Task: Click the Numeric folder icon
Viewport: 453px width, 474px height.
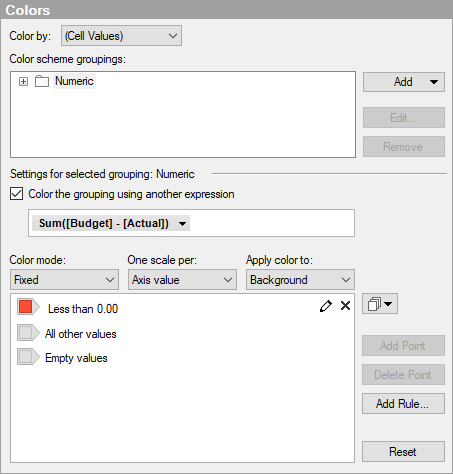Action: coord(42,81)
